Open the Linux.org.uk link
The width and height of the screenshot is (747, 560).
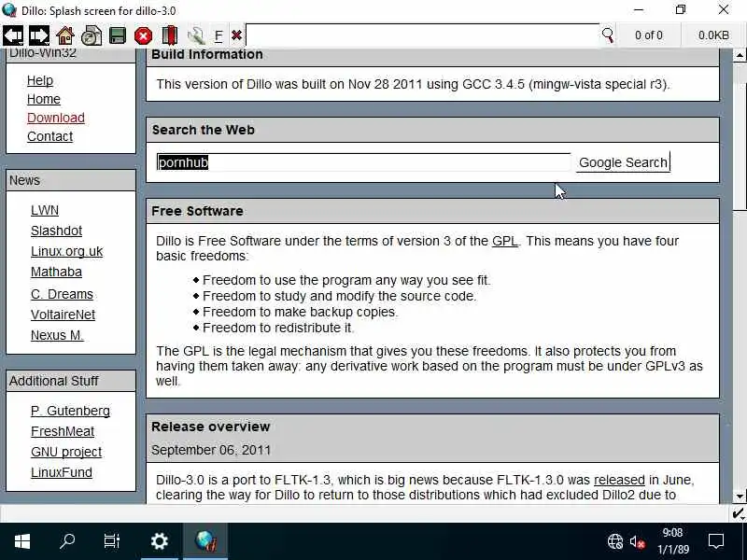66,251
